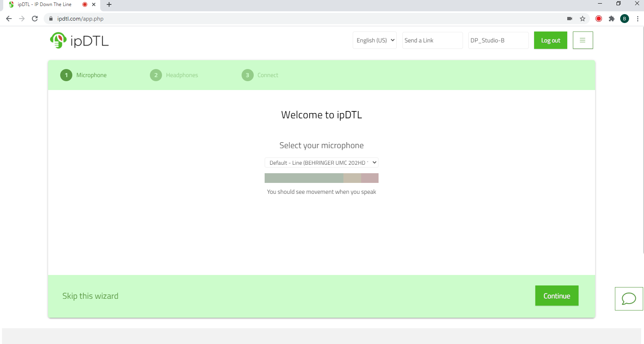Screen dimensions: 644x344
Task: Click the Log out button
Action: [551, 40]
